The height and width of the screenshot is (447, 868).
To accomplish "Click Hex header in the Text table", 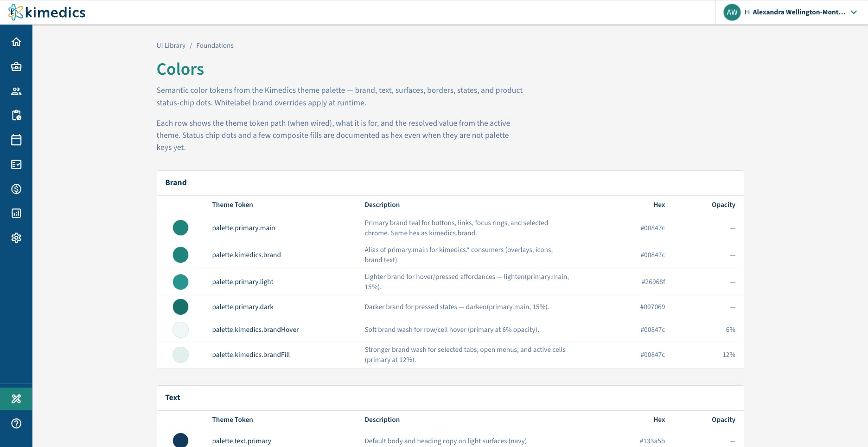I will coord(659,420).
